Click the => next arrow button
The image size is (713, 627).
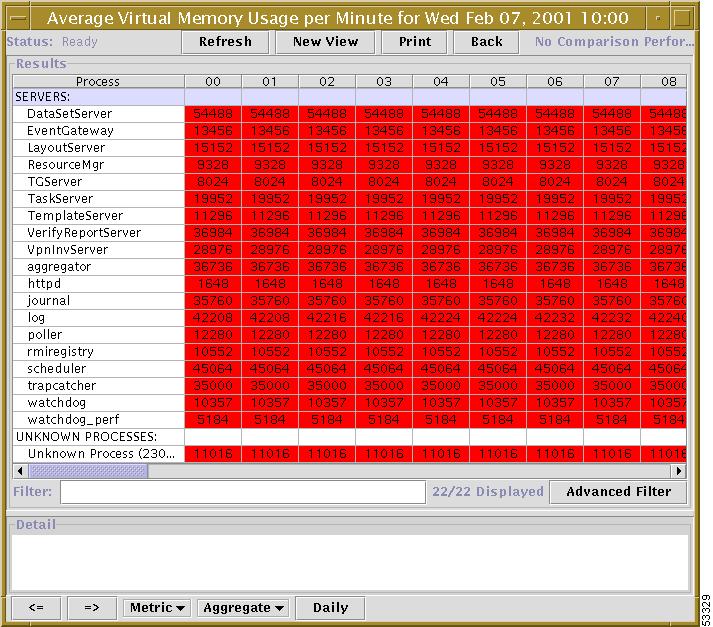(x=92, y=608)
